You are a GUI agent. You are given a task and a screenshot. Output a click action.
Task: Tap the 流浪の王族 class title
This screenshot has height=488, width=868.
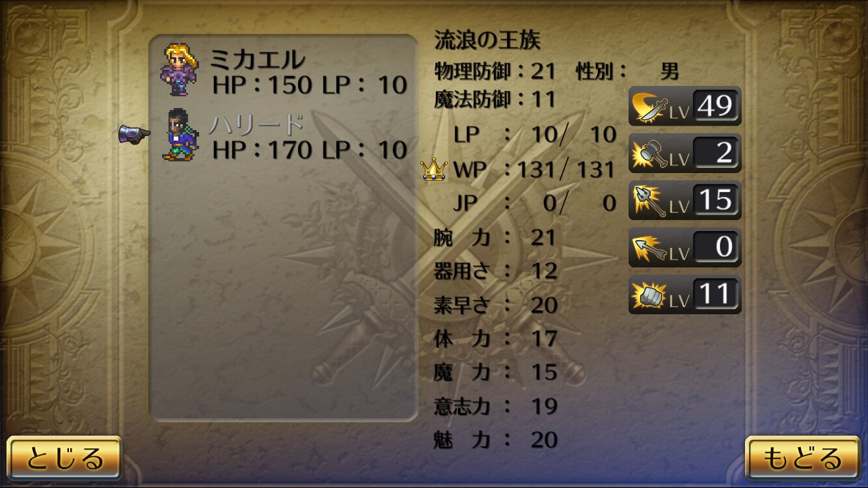[487, 41]
